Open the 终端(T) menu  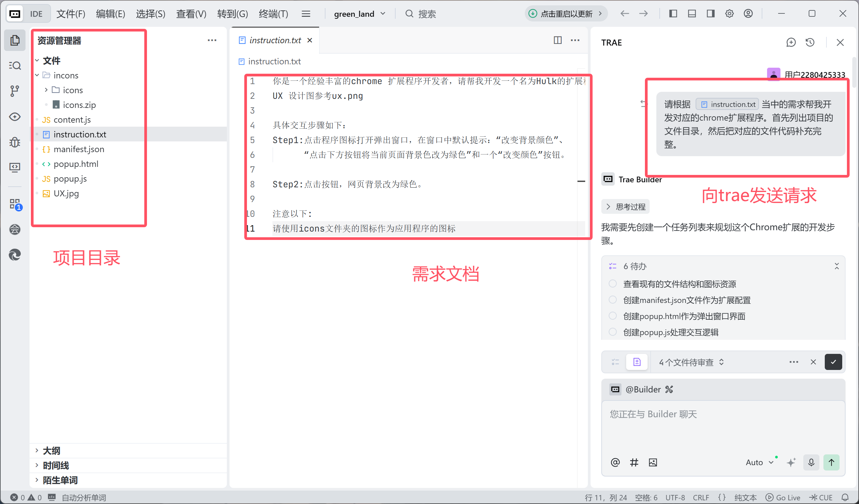273,14
